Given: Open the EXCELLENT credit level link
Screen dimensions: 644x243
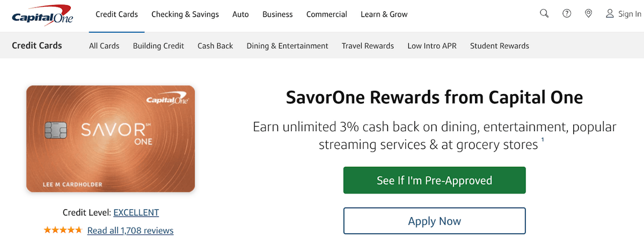Looking at the screenshot, I should (x=136, y=212).
